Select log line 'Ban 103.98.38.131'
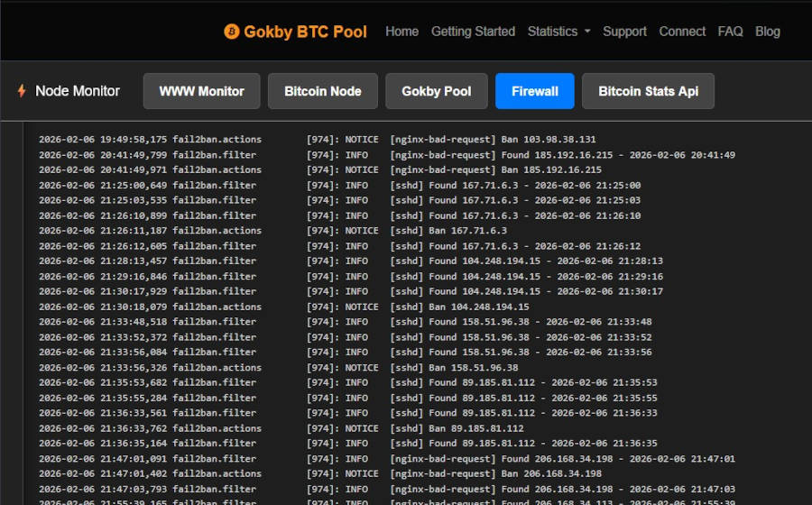 (x=317, y=139)
